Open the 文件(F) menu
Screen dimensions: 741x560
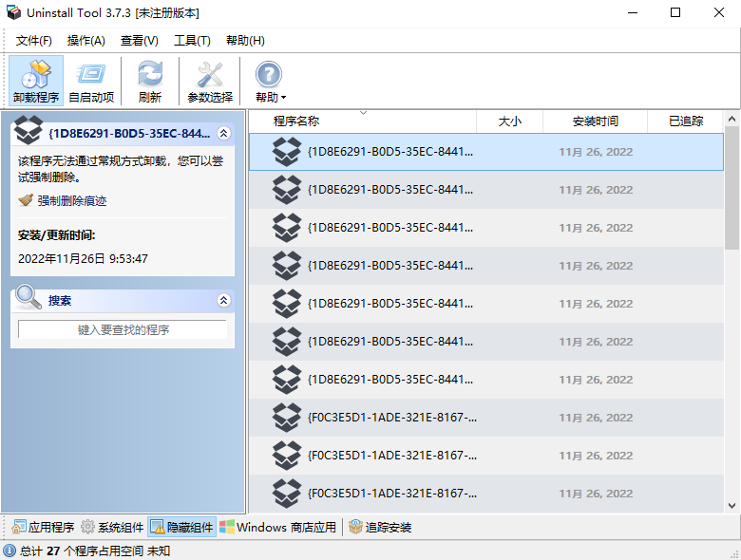pyautogui.click(x=34, y=41)
